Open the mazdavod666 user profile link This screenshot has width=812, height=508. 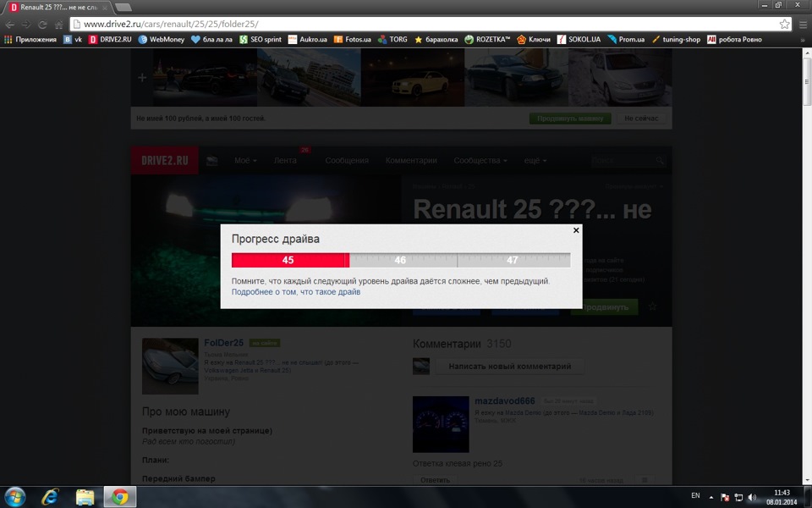tap(505, 401)
